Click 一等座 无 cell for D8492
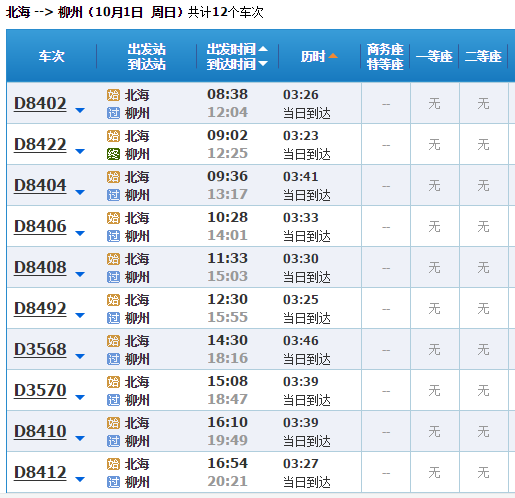 click(x=435, y=308)
